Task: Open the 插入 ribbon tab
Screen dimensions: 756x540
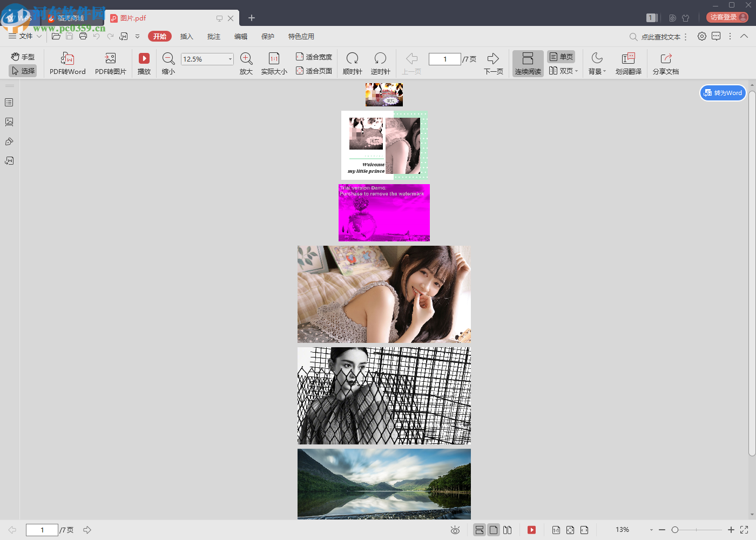Action: 186,37
